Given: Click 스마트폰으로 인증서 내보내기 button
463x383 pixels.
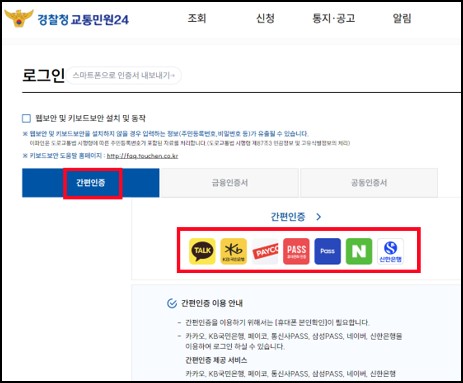Looking at the screenshot, I should [124, 75].
